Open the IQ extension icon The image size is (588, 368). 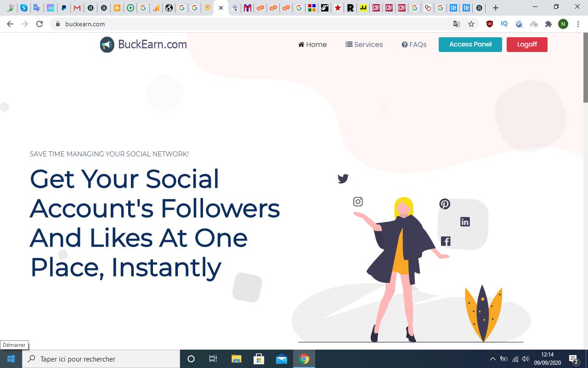pos(504,24)
